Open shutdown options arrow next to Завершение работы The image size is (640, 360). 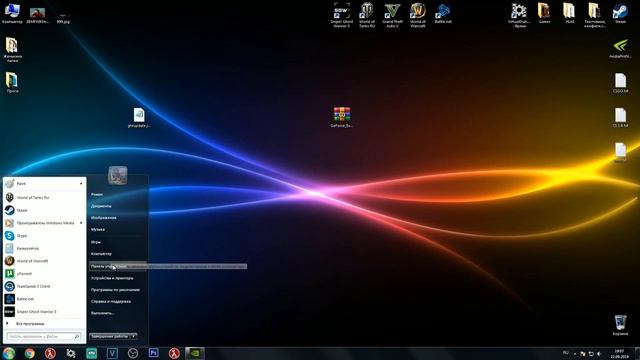[x=134, y=336]
